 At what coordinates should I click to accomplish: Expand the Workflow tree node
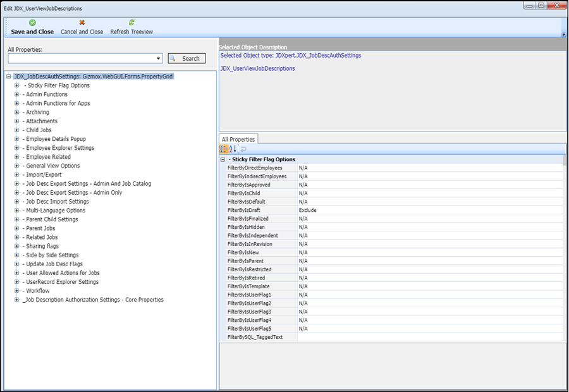[x=16, y=291]
